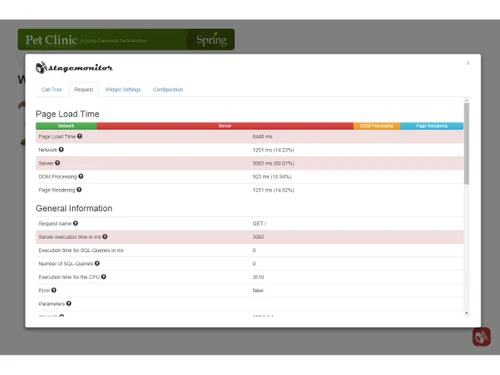Click the false Error value
This screenshot has height=375, width=500.
pos(258,290)
